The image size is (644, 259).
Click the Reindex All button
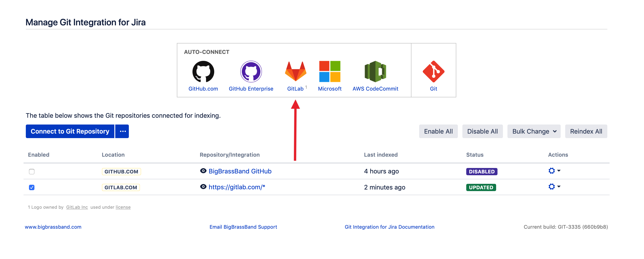click(586, 131)
